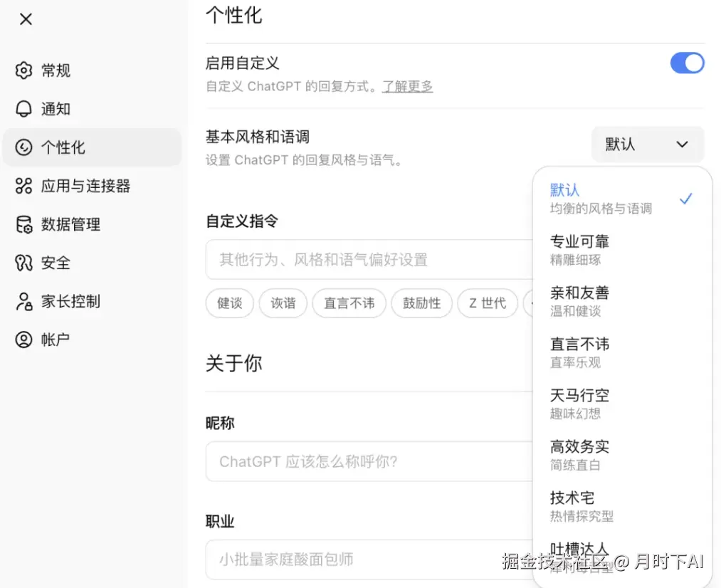
Task: Choose the 专业可靠 style option
Action: coord(621,250)
